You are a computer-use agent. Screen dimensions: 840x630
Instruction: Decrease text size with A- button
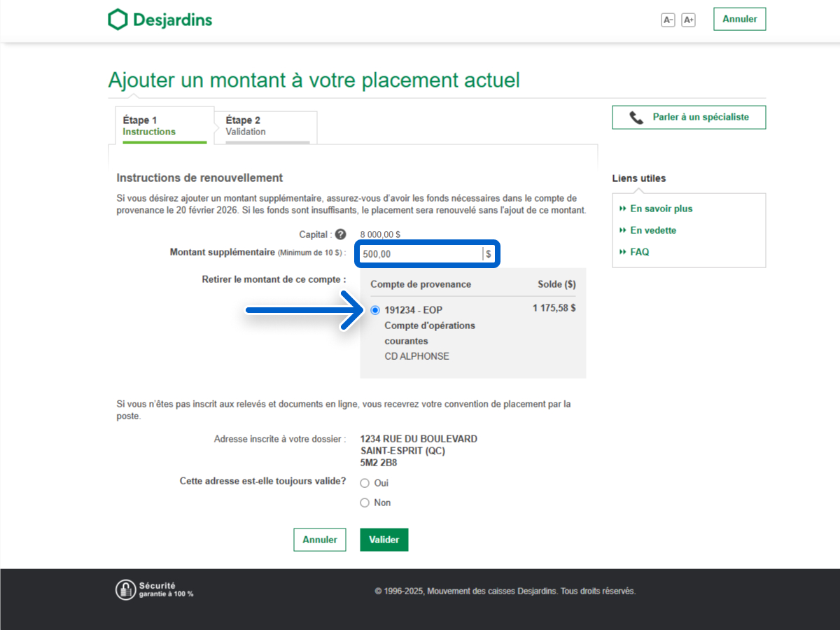(668, 20)
